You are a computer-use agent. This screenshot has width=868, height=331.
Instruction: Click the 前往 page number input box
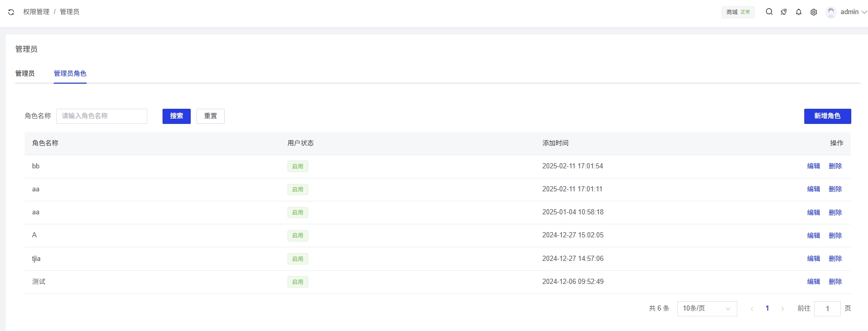827,309
